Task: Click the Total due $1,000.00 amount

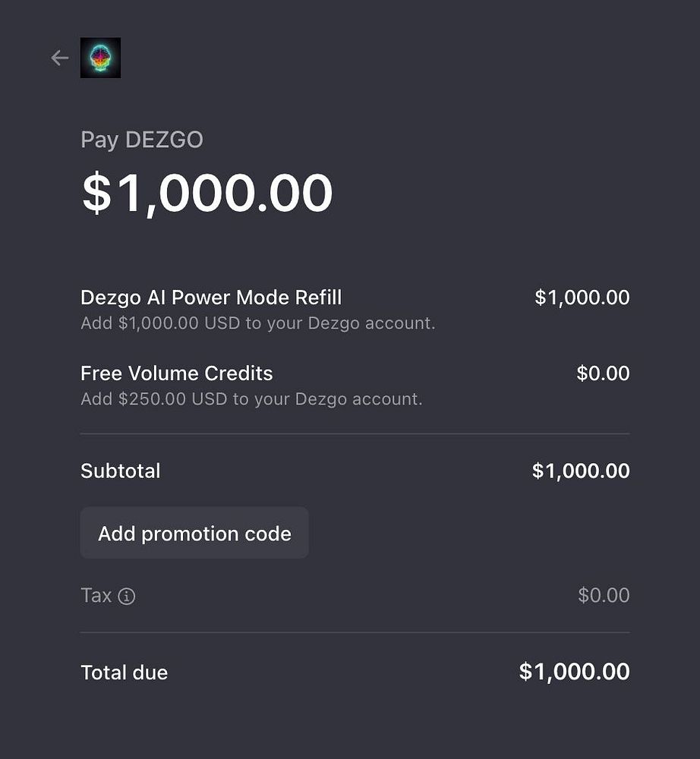Action: click(574, 672)
